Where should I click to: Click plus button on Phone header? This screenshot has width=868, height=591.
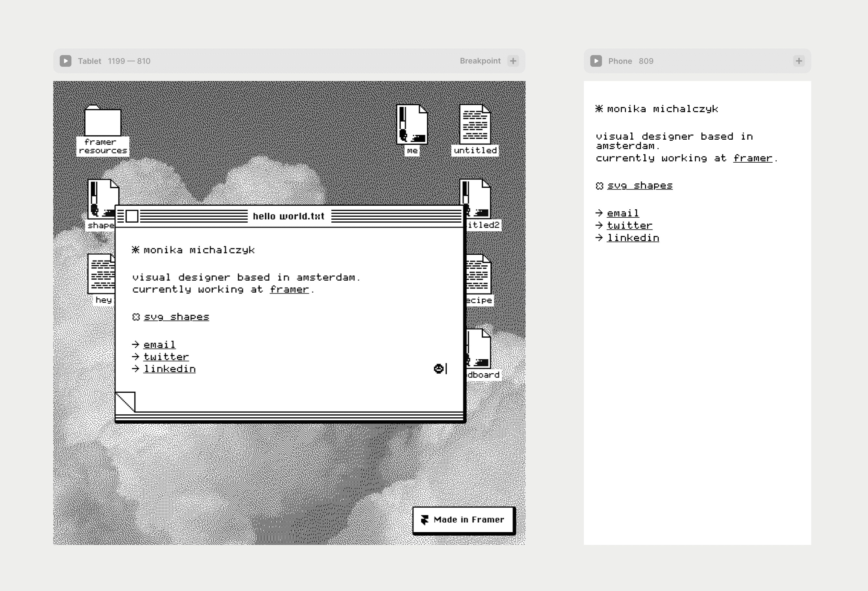pos(799,61)
